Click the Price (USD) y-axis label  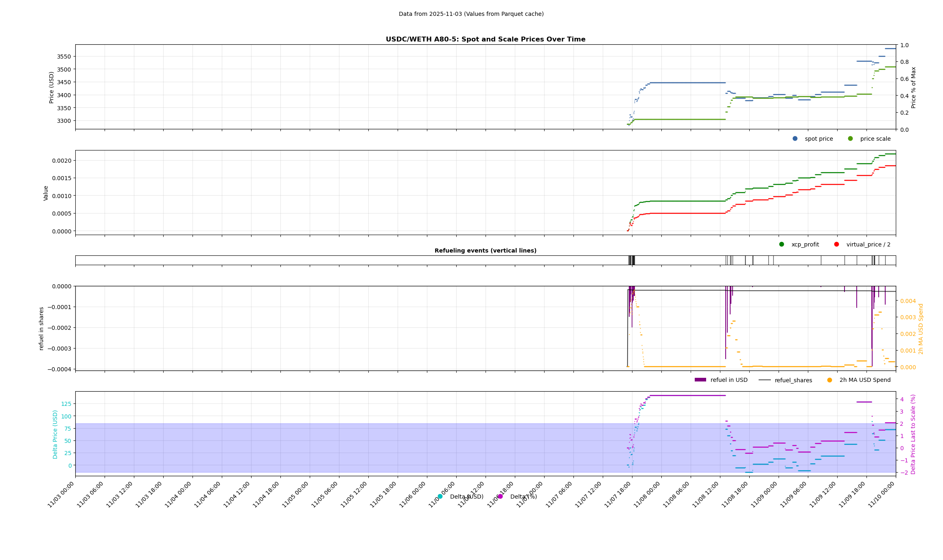[52, 87]
